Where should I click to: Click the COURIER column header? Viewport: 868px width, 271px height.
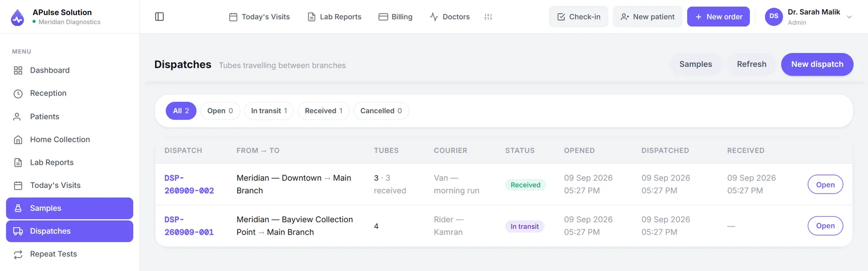coord(450,151)
